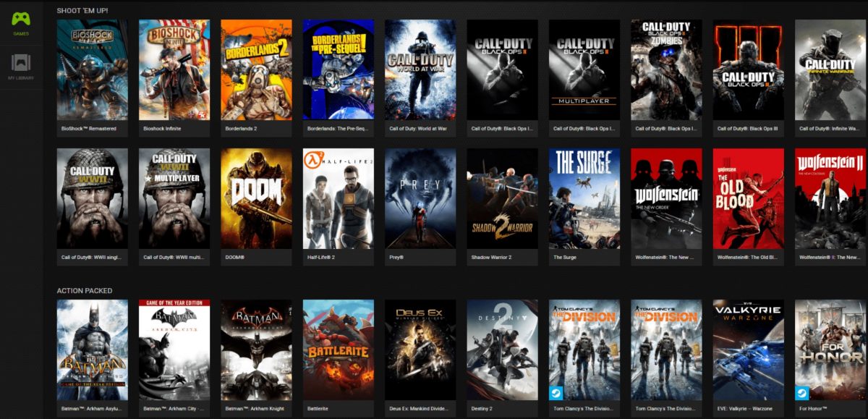Open My Library from the sidebar

[21, 65]
